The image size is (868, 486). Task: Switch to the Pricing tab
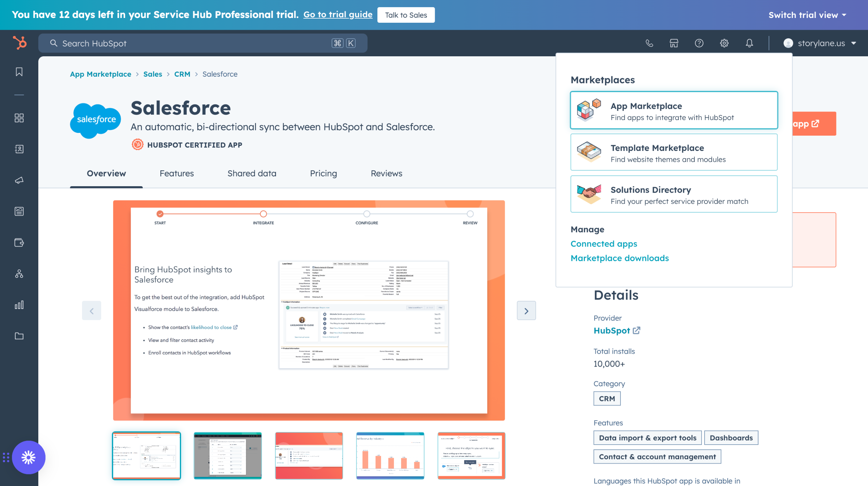323,173
